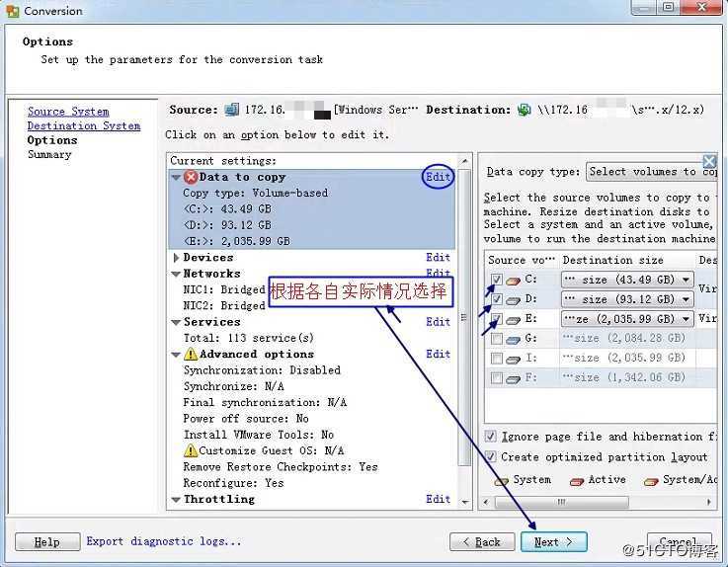Open the E: destination size dropdown
Screen dimensions: 728x567
pos(627,319)
